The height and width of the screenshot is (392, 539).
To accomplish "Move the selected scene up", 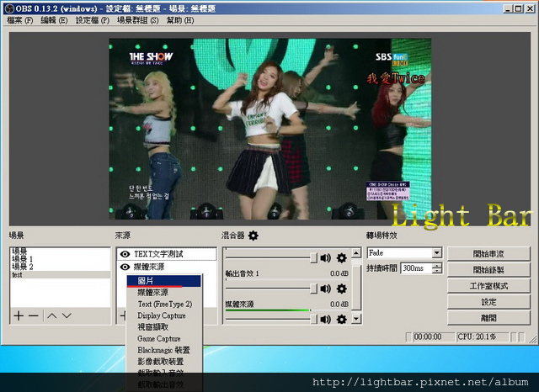I will point(52,315).
